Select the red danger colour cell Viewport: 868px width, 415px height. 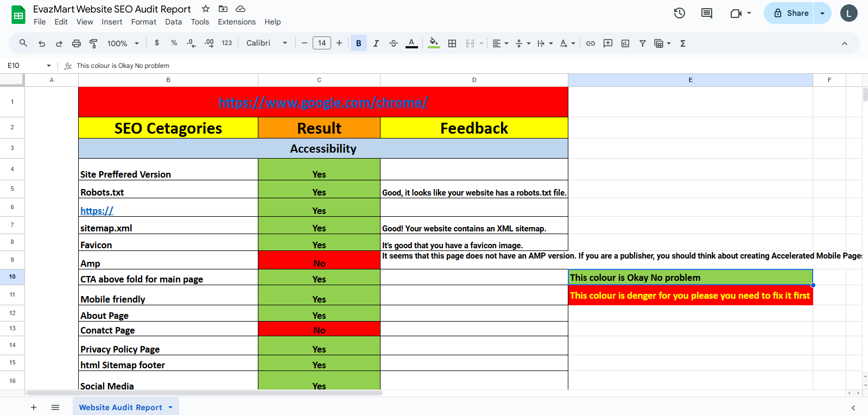pyautogui.click(x=690, y=295)
